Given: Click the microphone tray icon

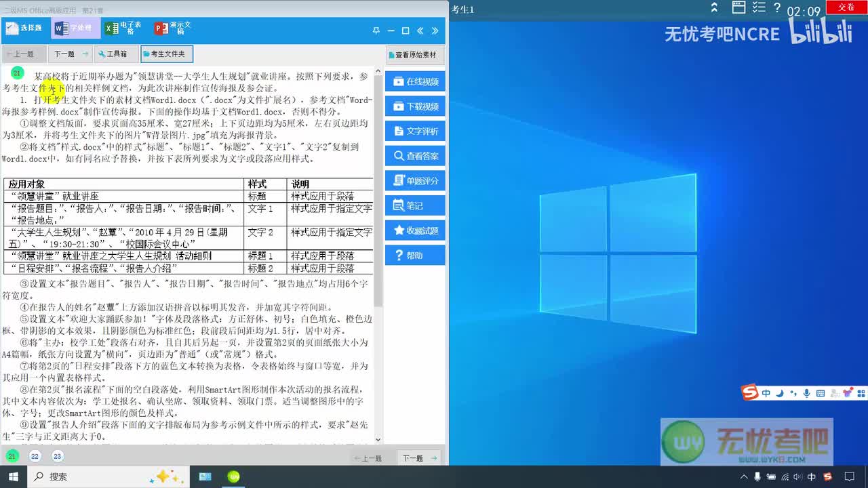Looking at the screenshot, I should 757,477.
